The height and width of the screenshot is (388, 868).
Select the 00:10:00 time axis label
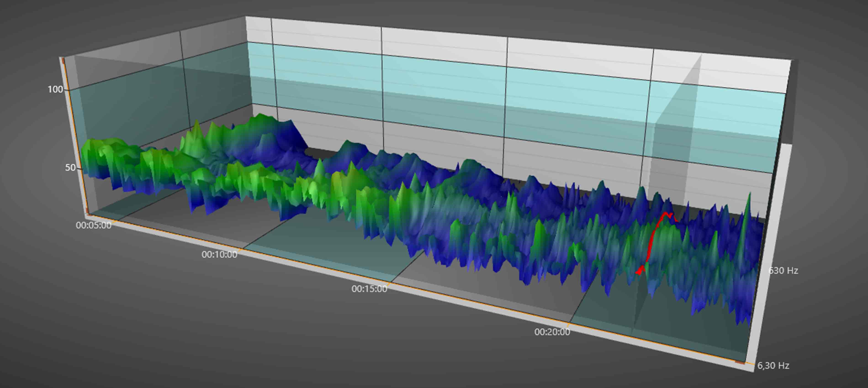pos(219,255)
